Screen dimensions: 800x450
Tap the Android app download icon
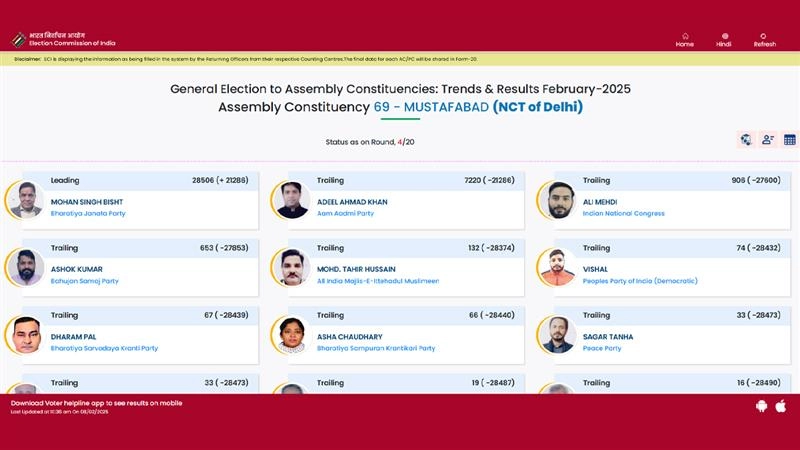762,406
